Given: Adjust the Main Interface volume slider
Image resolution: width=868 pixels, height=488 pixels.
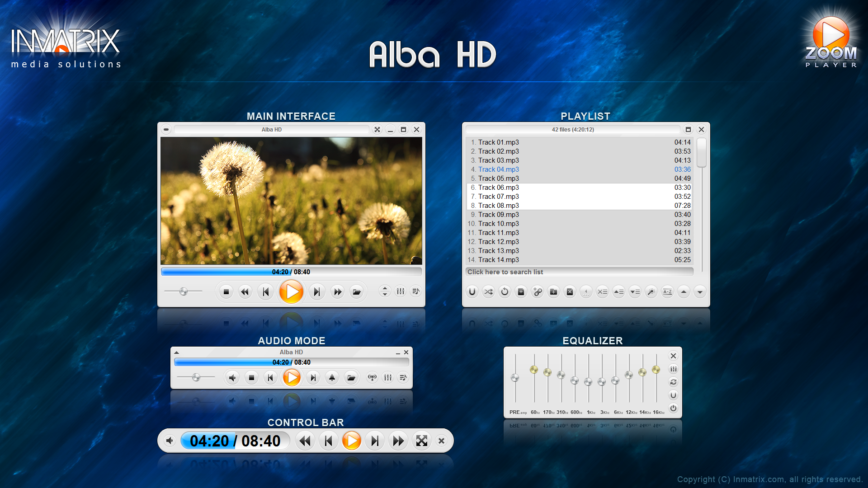Looking at the screenshot, I should pos(183,291).
